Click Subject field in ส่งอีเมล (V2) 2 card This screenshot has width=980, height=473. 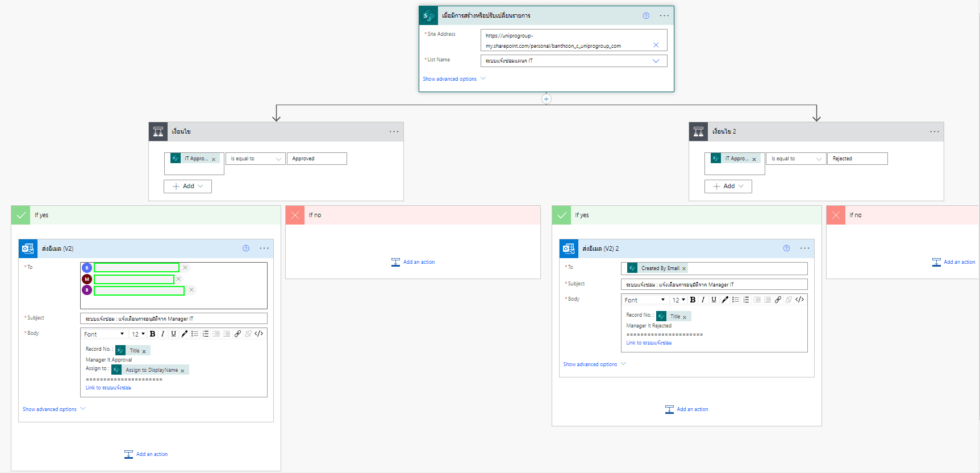click(x=714, y=285)
